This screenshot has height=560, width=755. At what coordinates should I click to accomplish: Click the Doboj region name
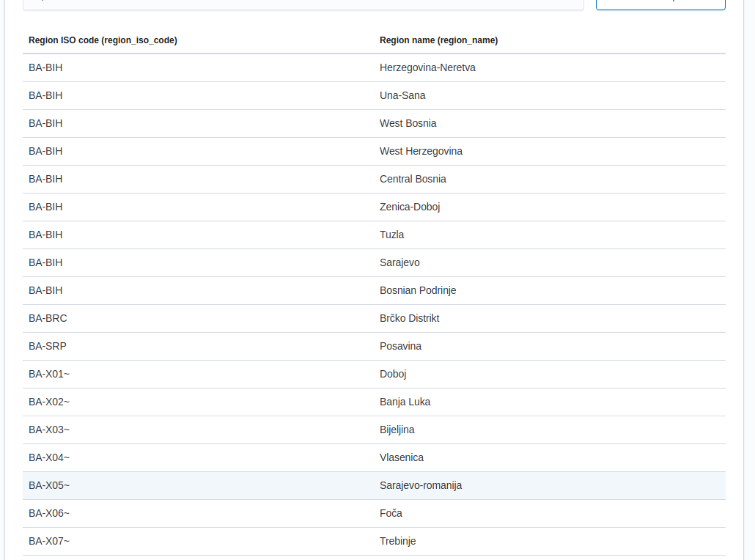coord(393,374)
